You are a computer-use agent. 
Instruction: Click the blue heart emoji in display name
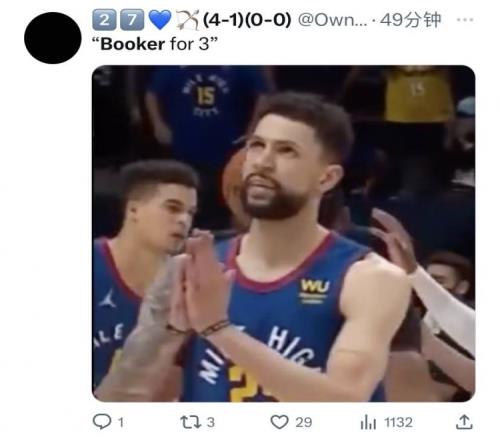(160, 20)
